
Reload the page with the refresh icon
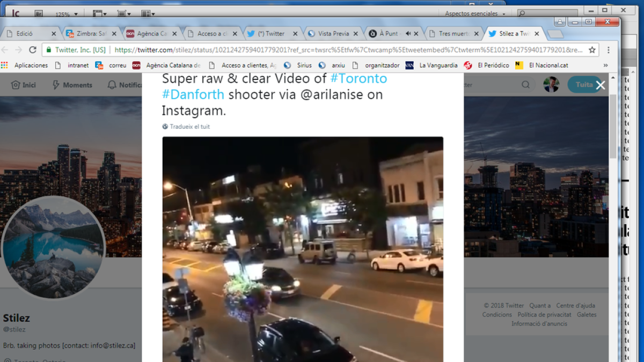click(x=33, y=50)
